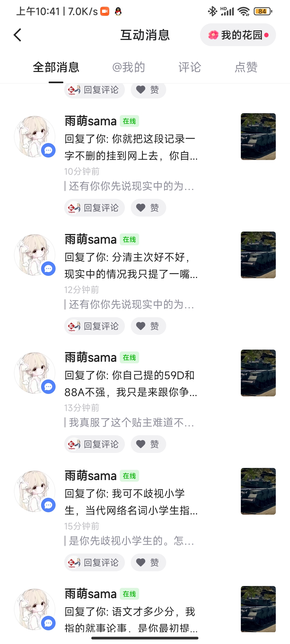Open 我的花园 flower button
This screenshot has width=290, height=644.
238,35
